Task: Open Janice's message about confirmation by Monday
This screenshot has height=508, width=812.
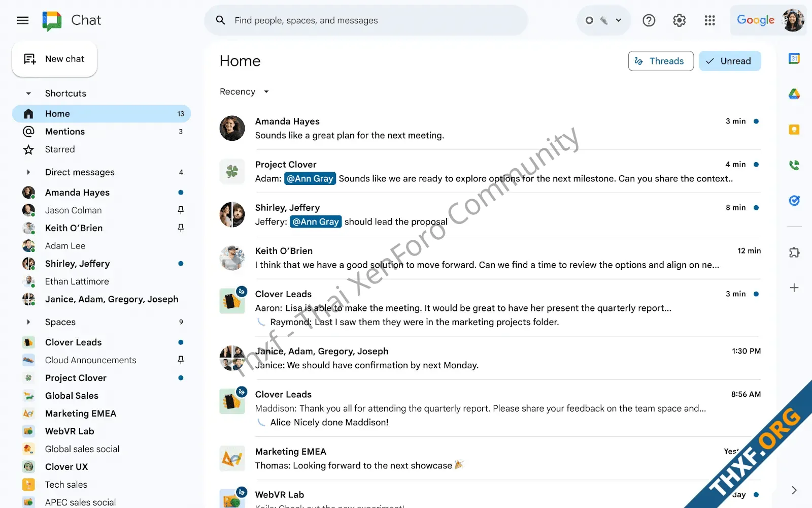Action: [x=366, y=365]
